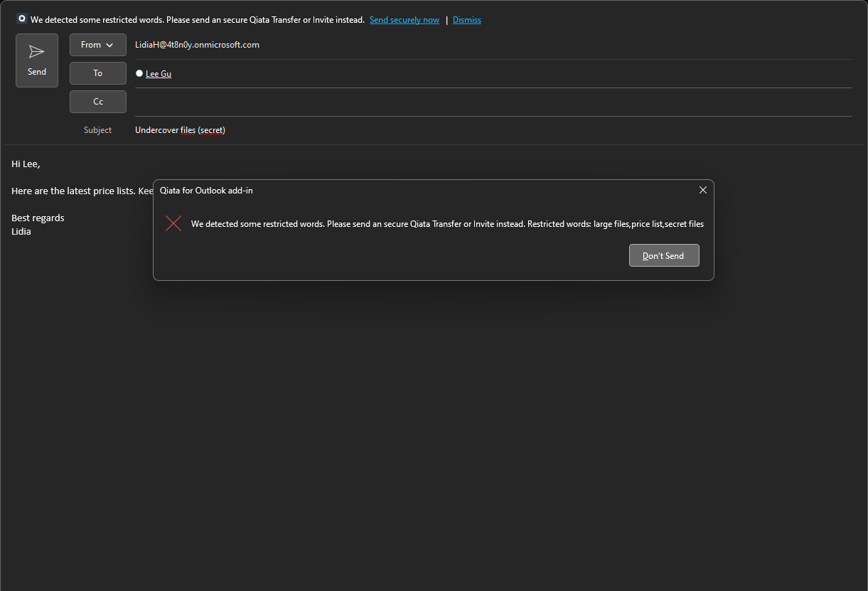Click the red X error icon in dialog
This screenshot has width=868, height=591.
pos(173,224)
